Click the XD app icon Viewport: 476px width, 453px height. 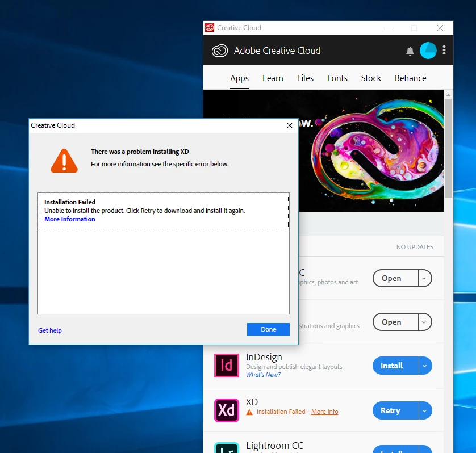(227, 410)
